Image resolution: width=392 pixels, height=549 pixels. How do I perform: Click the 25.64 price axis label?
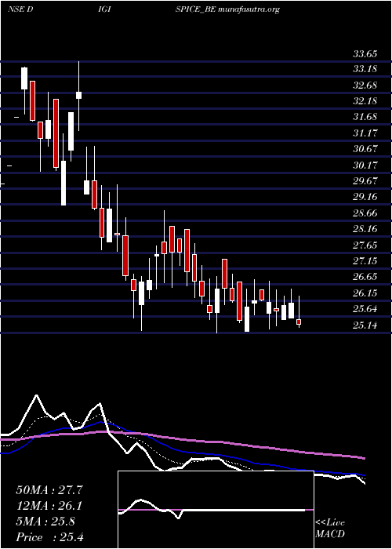[x=365, y=309]
